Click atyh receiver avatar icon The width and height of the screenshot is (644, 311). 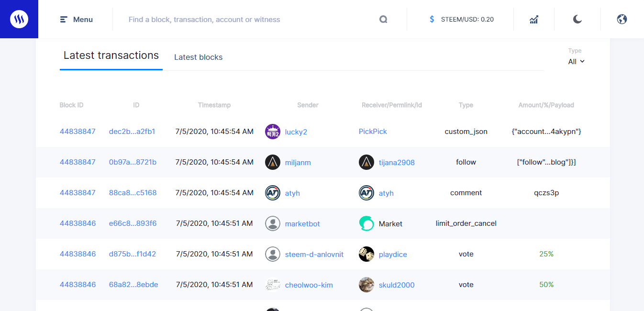pyautogui.click(x=366, y=193)
